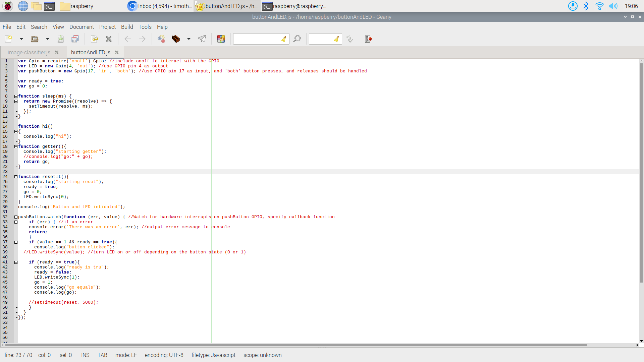Open the Search menu
Viewport: 644px width, 362px height.
coord(39,27)
